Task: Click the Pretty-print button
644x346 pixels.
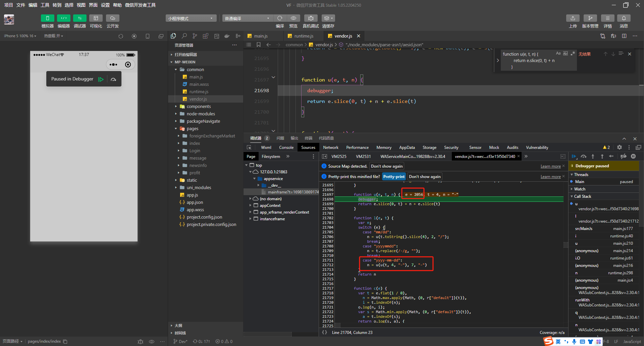Action: pyautogui.click(x=393, y=177)
